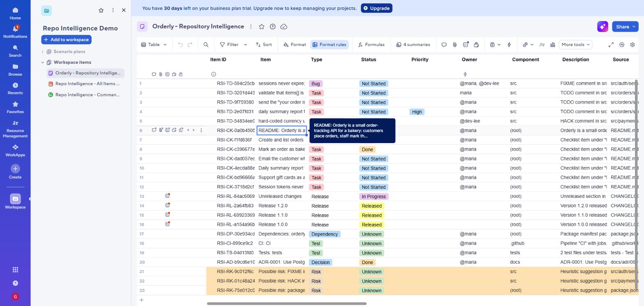This screenshot has width=644, height=306.
Task: Add a comment to row 6
Action: point(154,130)
